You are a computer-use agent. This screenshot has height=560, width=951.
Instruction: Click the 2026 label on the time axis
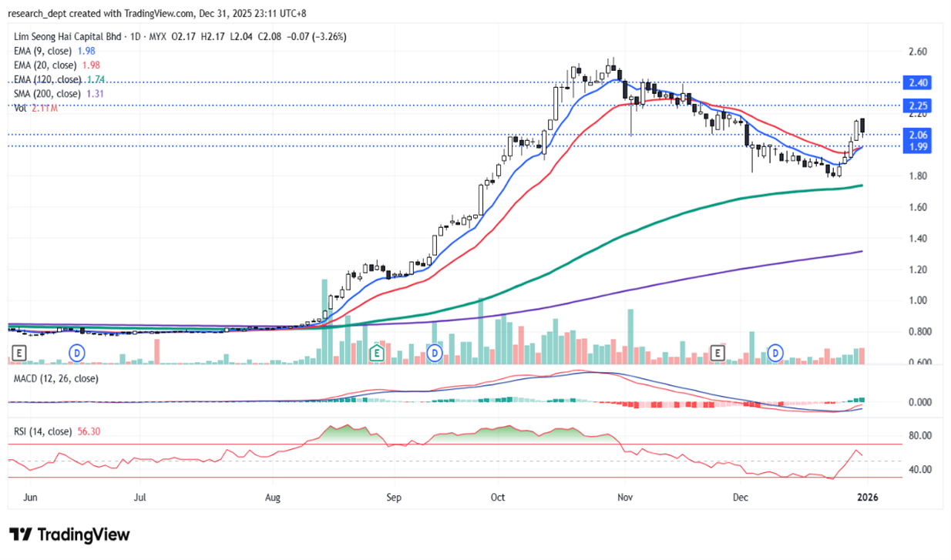pyautogui.click(x=867, y=498)
